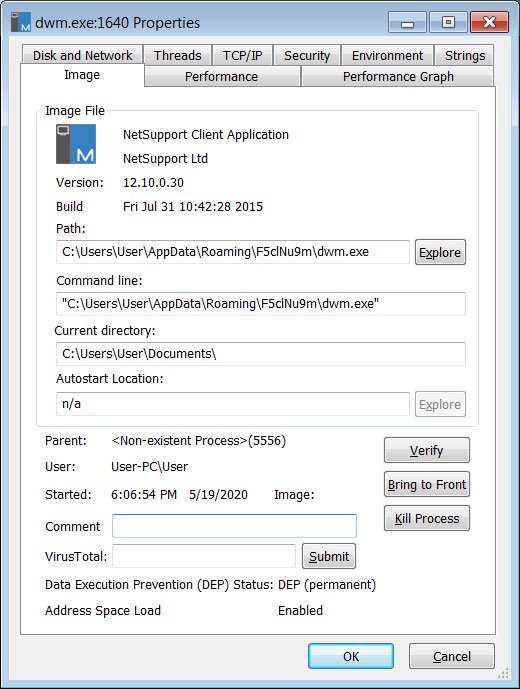Click the start time '6:06:54 PM'

pyautogui.click(x=144, y=495)
